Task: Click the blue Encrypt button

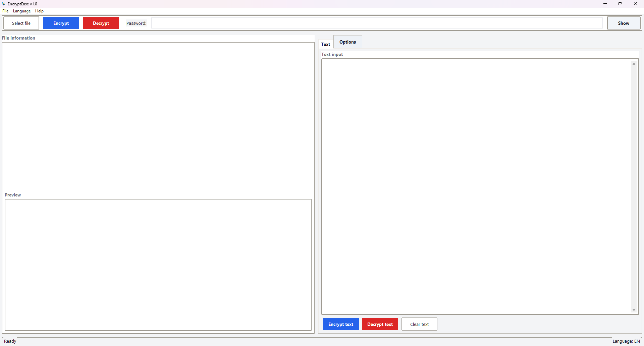Action: pyautogui.click(x=61, y=23)
